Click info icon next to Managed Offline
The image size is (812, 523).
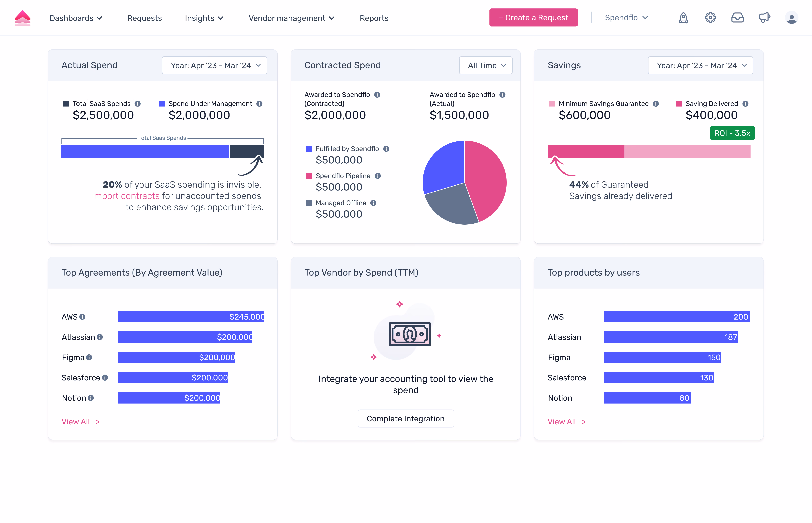(x=373, y=203)
